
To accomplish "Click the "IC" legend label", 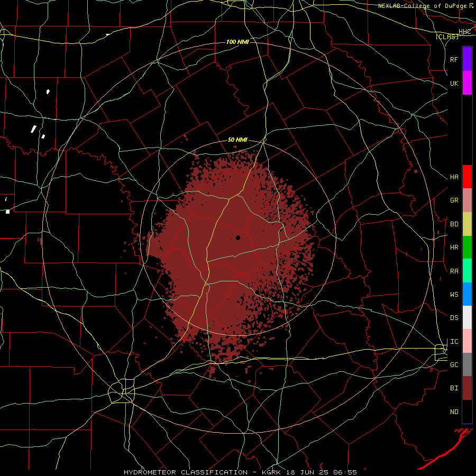I will [x=454, y=342].
